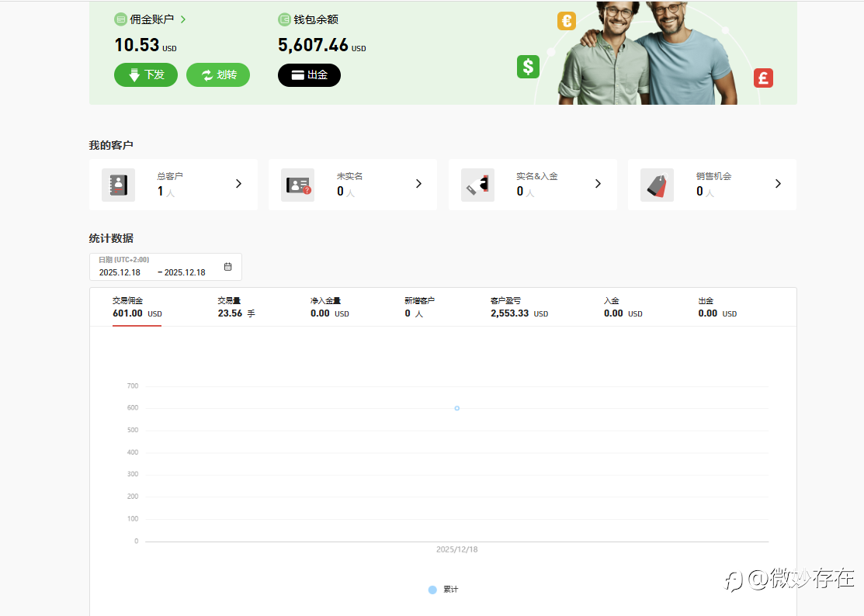Expand the 总客户 card arrow
864x616 pixels.
pyautogui.click(x=238, y=184)
